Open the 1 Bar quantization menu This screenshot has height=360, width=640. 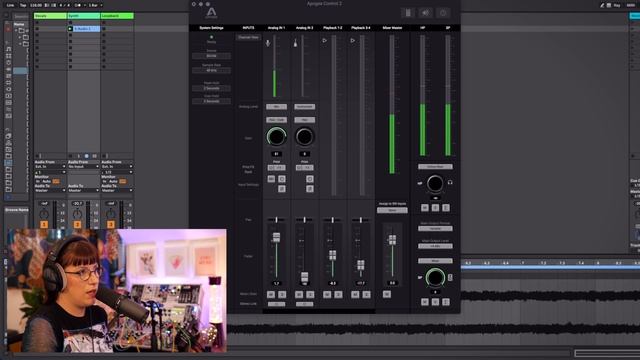[x=95, y=5]
